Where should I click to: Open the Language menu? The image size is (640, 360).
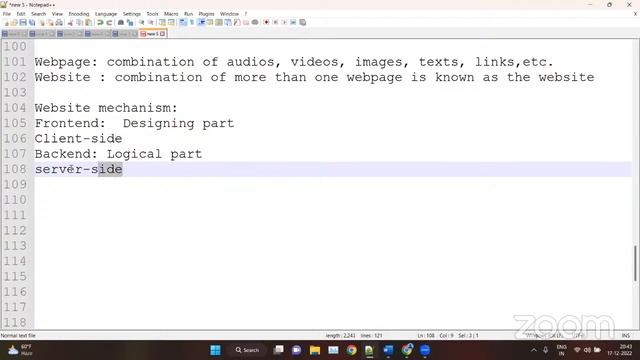pyautogui.click(x=106, y=14)
